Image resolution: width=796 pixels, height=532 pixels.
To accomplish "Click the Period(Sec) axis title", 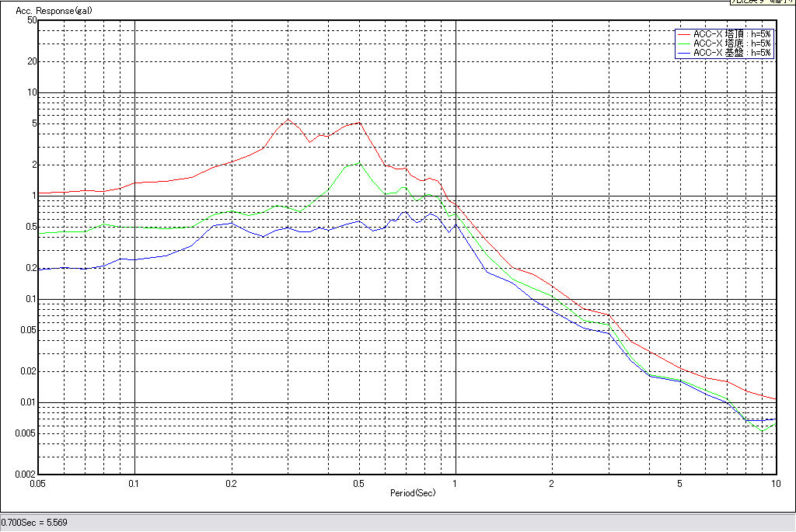I will click(x=413, y=493).
